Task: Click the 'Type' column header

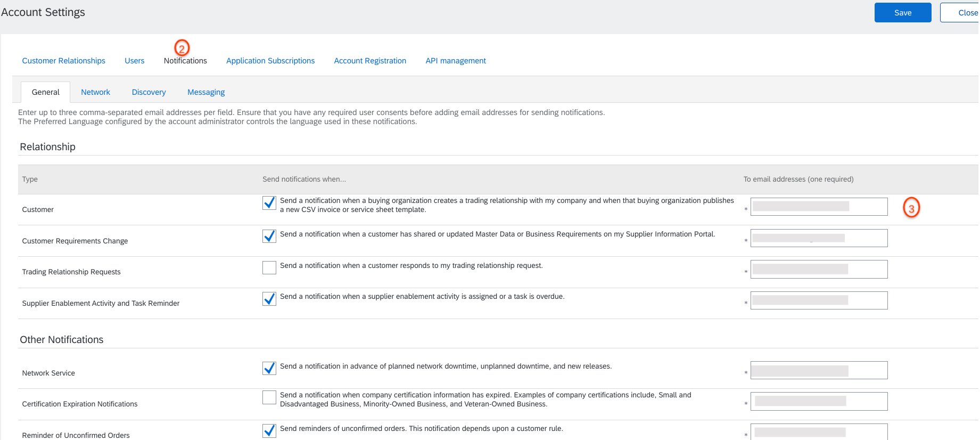Action: (30, 179)
